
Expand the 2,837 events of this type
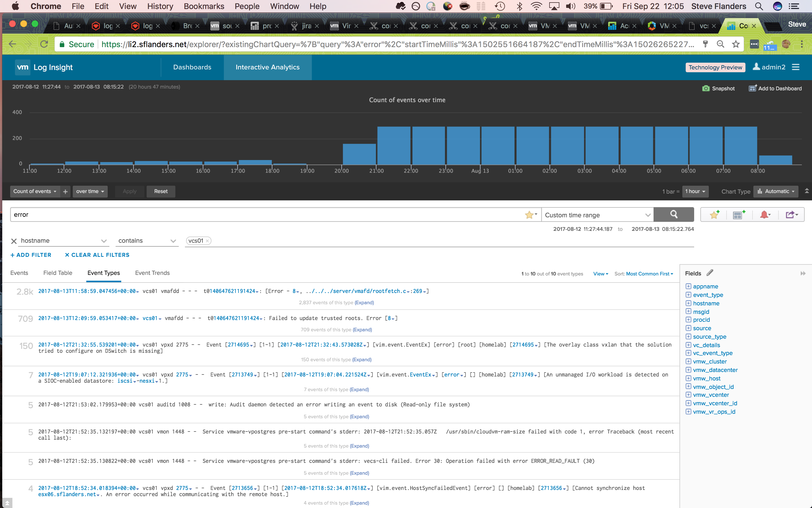click(x=364, y=302)
